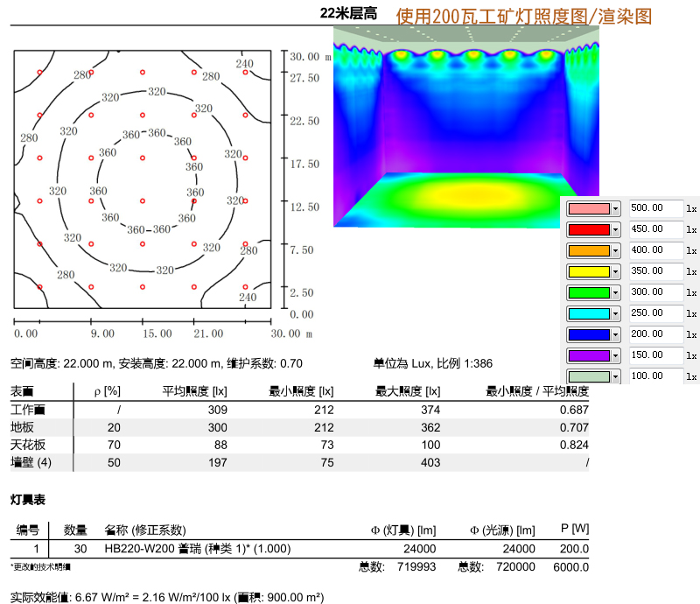
Task: Click the 单位為 Lux, 比例 1:386 note
Action: pyautogui.click(x=433, y=363)
